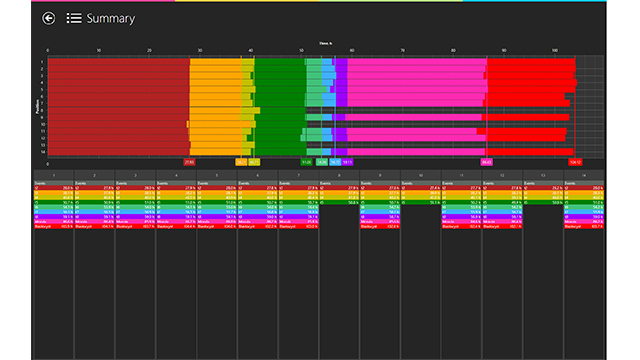This screenshot has height=360, width=640.
Task: Click the 50 tick on the time axis
Action: [301, 50]
